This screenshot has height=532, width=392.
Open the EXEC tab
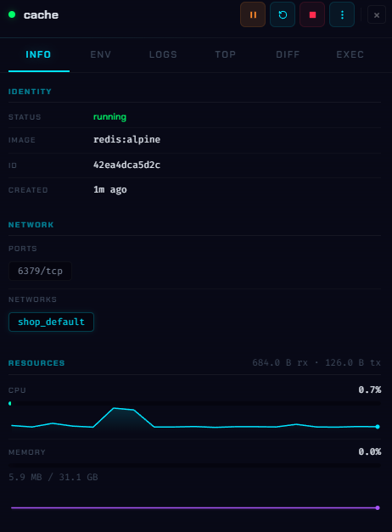click(350, 54)
